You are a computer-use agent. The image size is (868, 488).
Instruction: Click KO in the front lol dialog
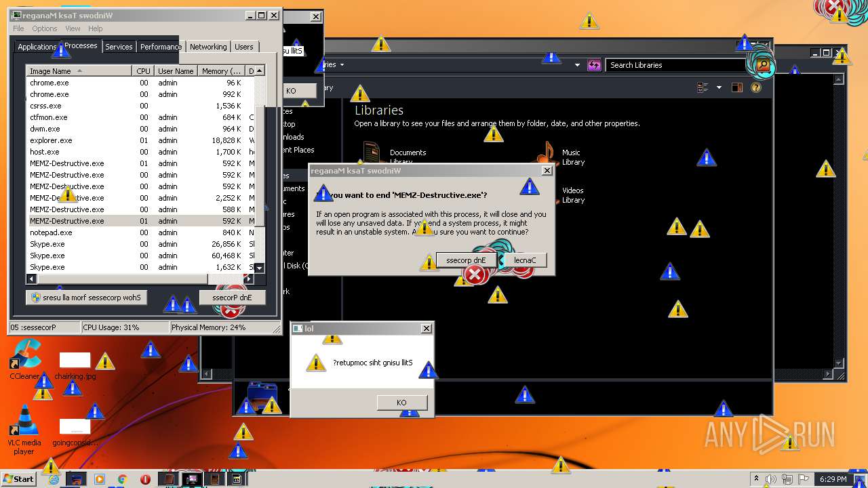pyautogui.click(x=401, y=403)
